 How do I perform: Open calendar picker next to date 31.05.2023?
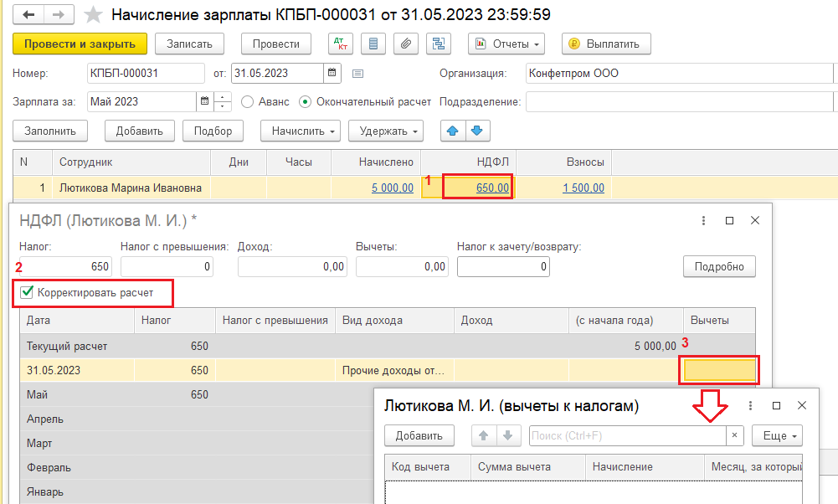coord(332,73)
